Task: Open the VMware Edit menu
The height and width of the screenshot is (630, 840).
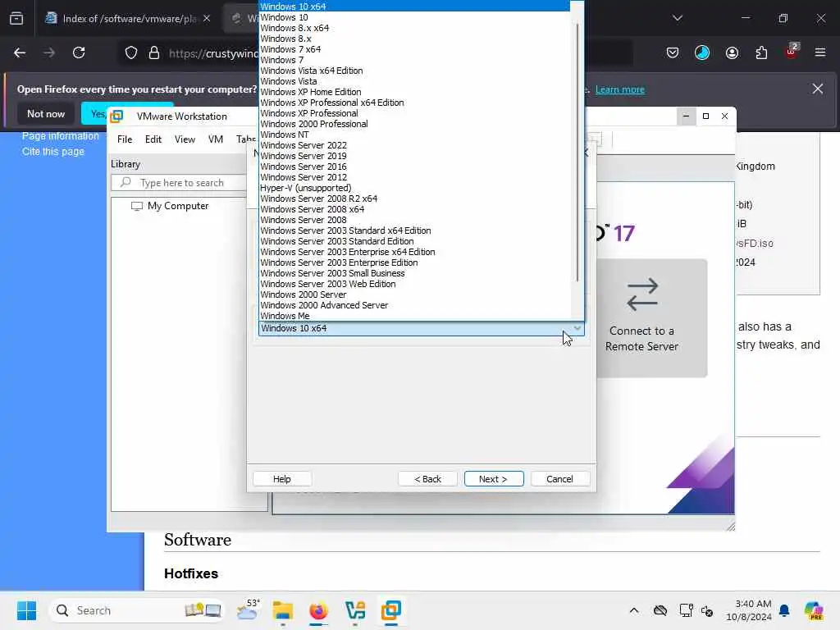Action: click(153, 139)
